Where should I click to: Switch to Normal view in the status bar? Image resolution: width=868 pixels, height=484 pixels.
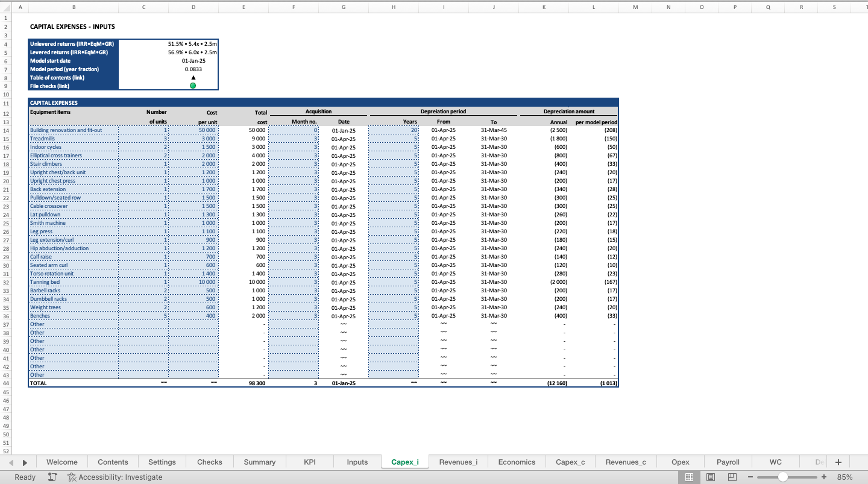689,477
